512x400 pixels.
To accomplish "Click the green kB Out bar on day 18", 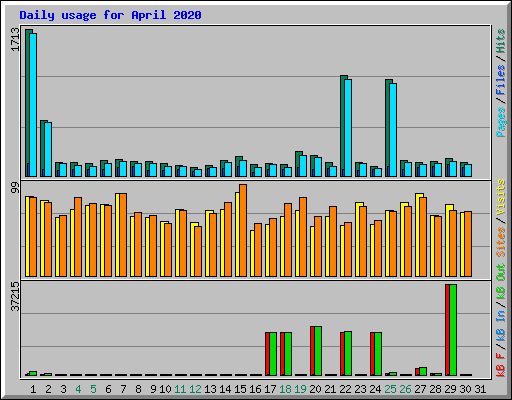I will [288, 354].
